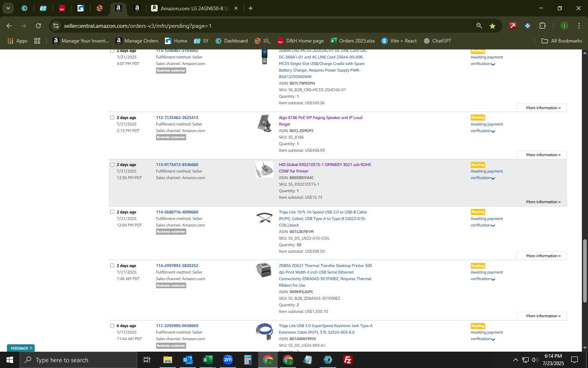The width and height of the screenshot is (588, 368).
Task: Click the Algo 8186 speaker product thumbnail
Action: pos(265,123)
